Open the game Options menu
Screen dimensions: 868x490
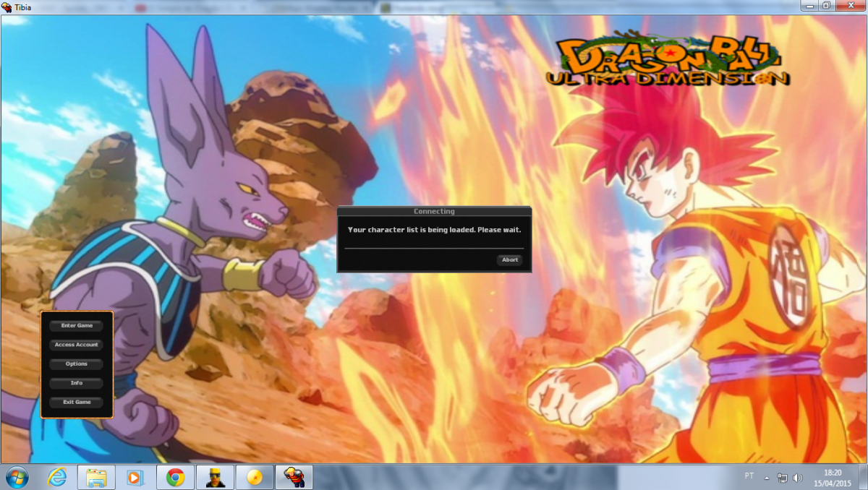pos(77,364)
